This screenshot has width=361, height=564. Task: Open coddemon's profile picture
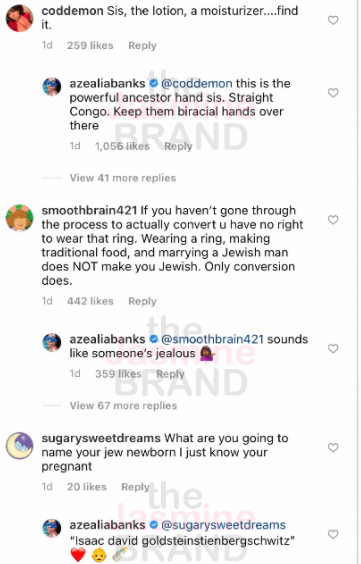20,18
